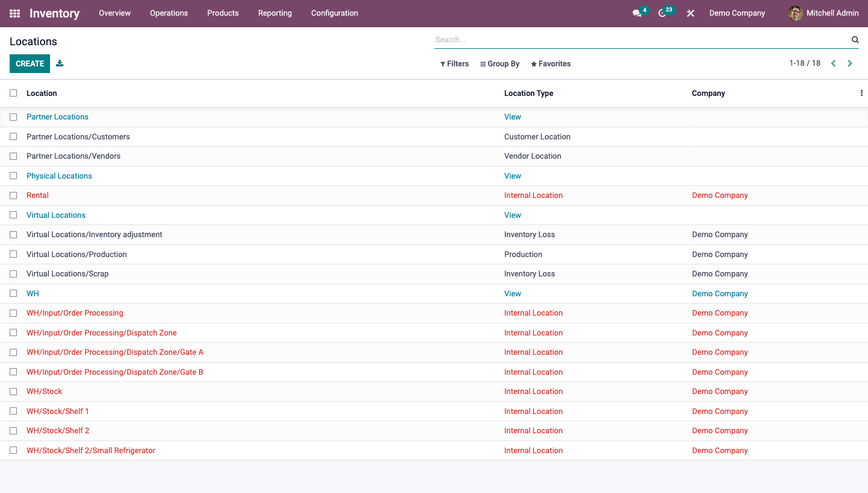Open Partner Locations/Vendors row

click(434, 156)
